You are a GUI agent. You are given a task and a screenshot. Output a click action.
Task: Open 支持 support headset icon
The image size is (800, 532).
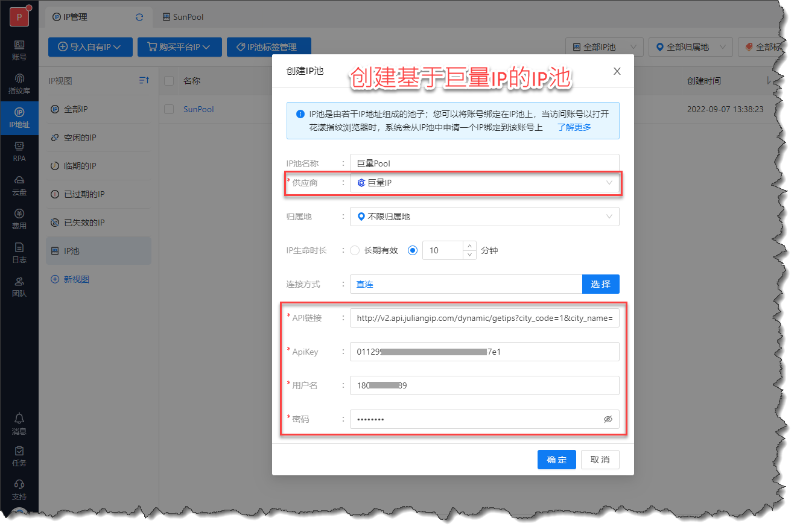coord(19,490)
